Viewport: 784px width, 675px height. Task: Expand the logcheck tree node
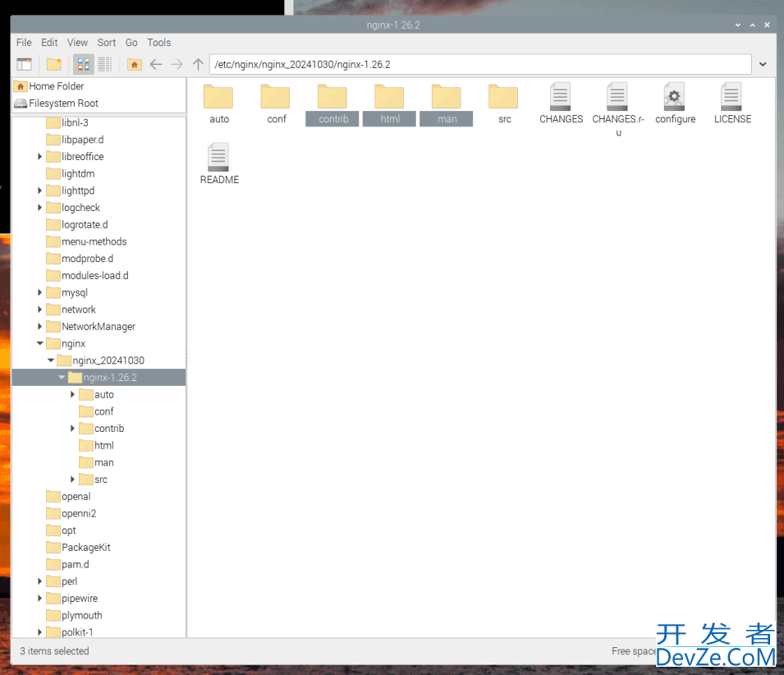39,208
